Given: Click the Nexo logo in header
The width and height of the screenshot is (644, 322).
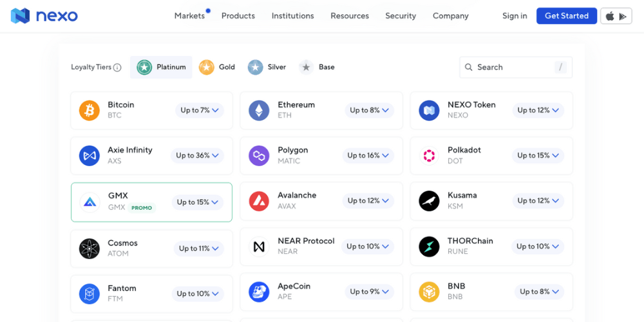Looking at the screenshot, I should point(44,16).
